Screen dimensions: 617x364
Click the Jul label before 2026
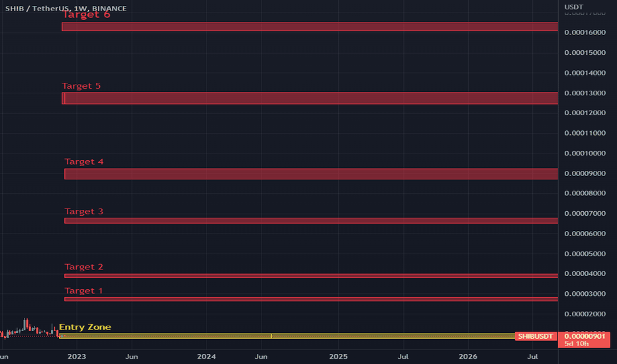click(x=403, y=357)
